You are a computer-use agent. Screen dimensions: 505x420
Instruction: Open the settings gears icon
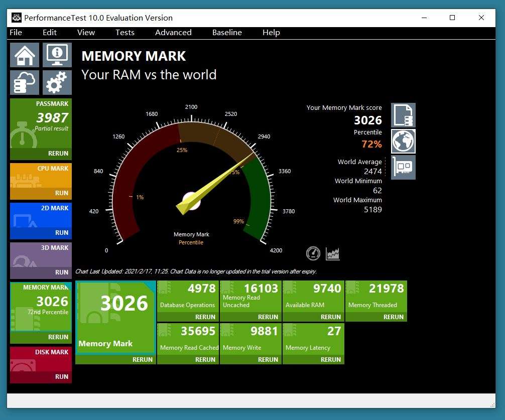[57, 83]
